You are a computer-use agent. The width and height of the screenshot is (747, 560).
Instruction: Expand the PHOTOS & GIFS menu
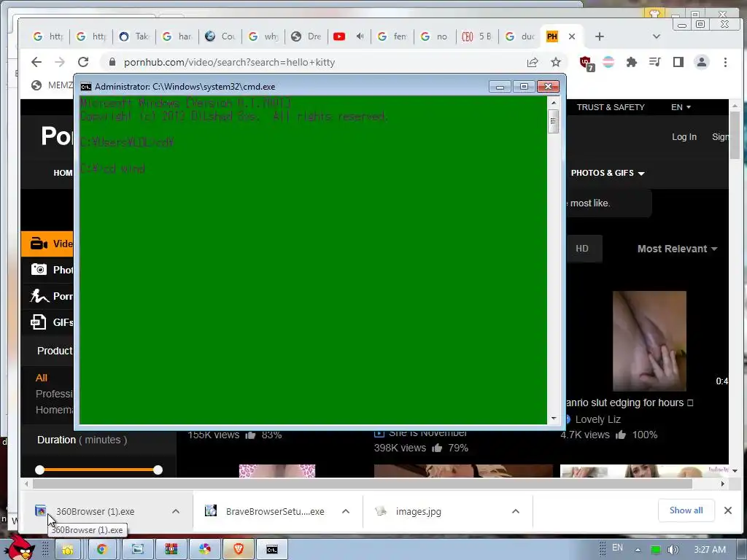(x=608, y=173)
